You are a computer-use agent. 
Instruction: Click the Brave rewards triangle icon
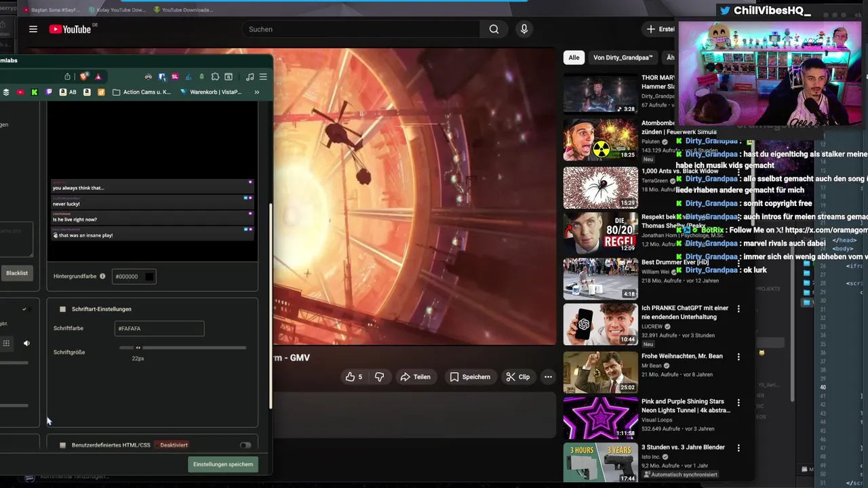coord(98,77)
